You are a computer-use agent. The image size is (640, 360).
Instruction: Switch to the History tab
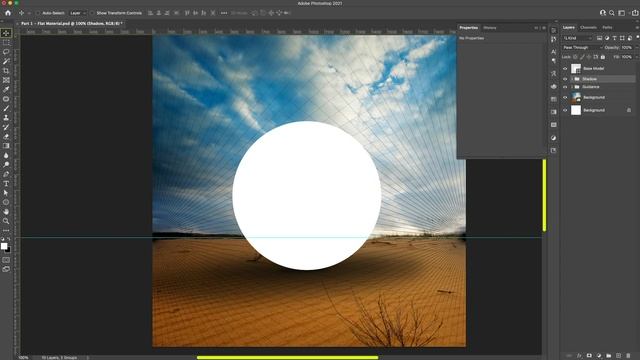click(490, 28)
